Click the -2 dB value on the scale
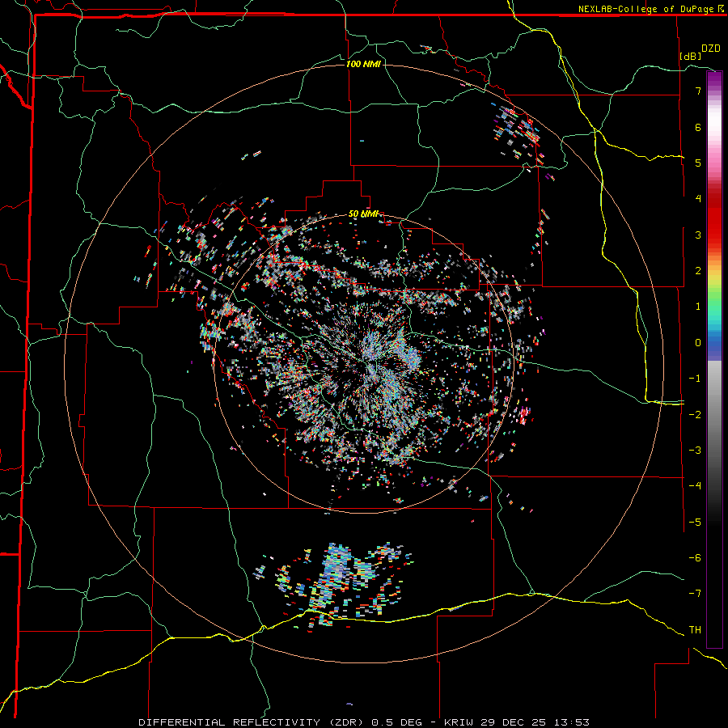This screenshot has height=728, width=728. click(x=695, y=415)
